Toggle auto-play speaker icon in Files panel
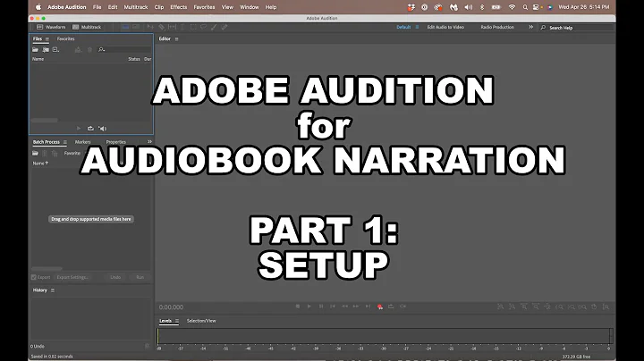Viewport: 644px width, 361px height. point(103,129)
